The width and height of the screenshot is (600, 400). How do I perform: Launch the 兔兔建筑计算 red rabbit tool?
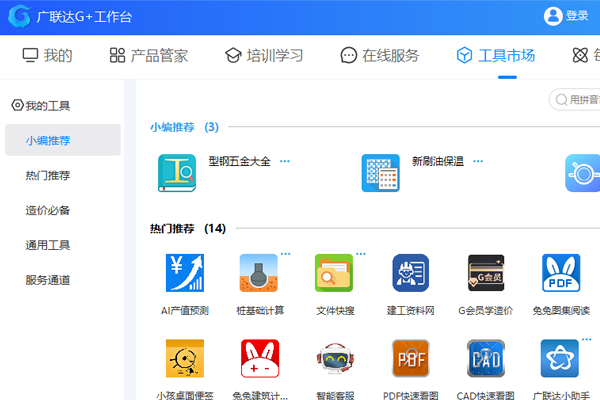260,359
